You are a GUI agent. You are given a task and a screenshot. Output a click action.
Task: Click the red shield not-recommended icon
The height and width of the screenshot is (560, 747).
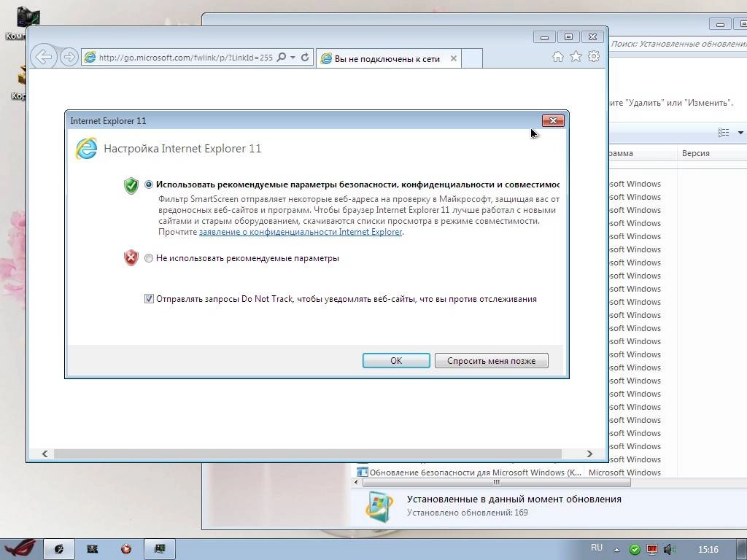coord(131,257)
